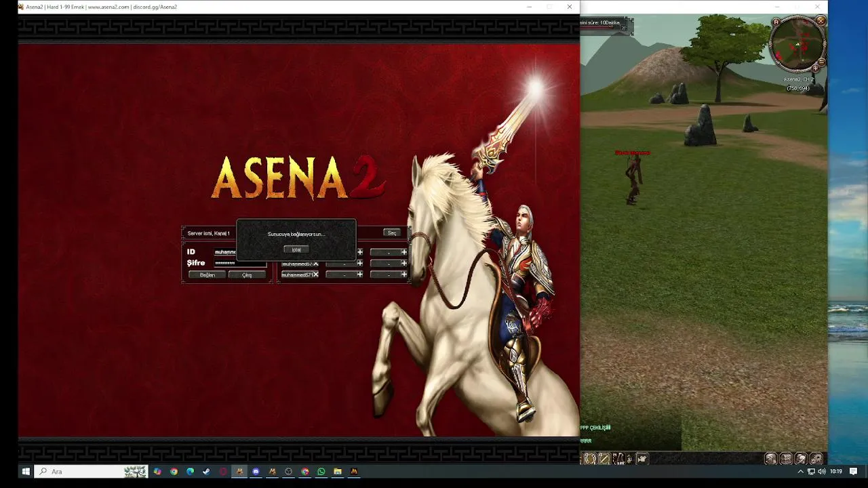Open Discord from the taskbar
Viewport: 868px width, 488px height.
256,471
